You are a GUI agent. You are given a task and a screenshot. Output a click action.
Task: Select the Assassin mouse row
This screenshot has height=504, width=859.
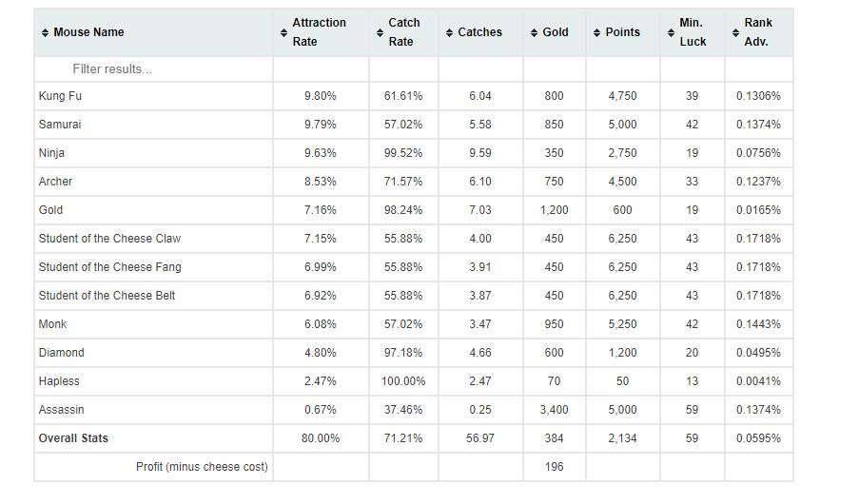pos(414,410)
